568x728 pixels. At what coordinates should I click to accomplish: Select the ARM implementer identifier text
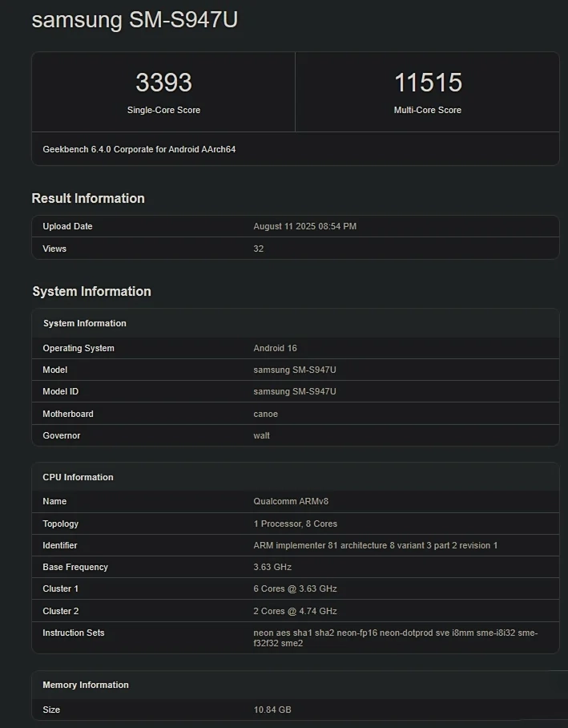tap(375, 545)
